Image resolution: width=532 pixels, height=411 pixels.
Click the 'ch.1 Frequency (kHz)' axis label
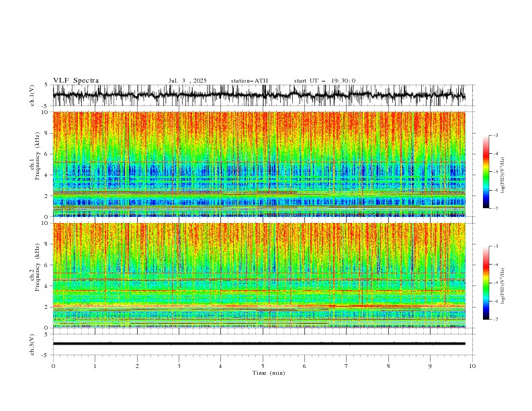point(35,154)
